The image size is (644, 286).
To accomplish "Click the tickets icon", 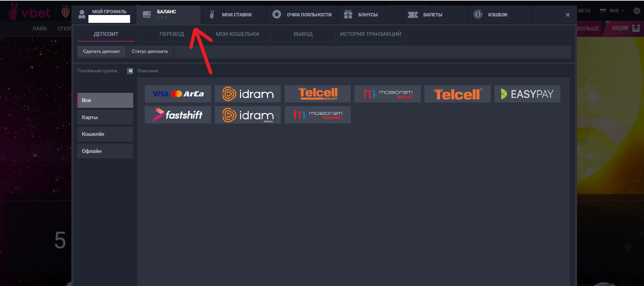I will [413, 15].
